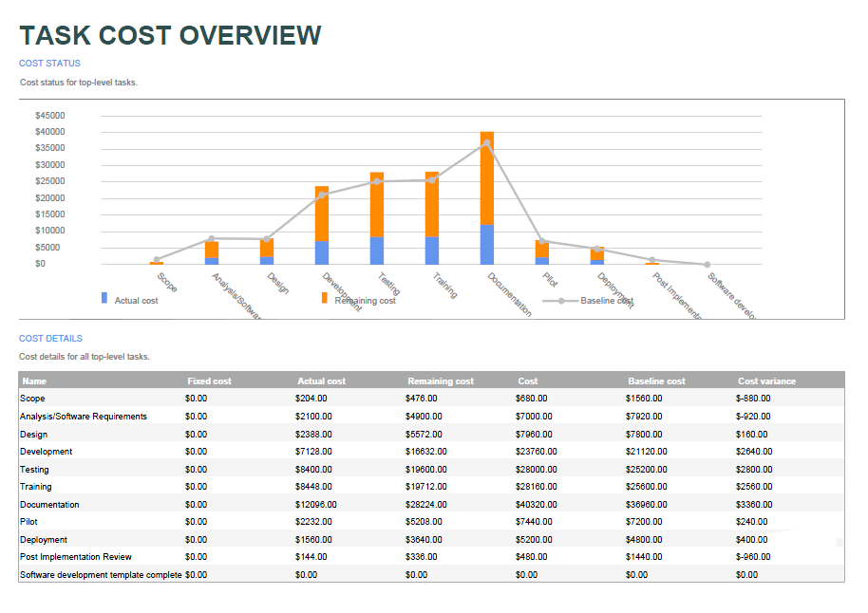The image size is (868, 613).
Task: Select the Cost variance column header
Action: pos(766,381)
